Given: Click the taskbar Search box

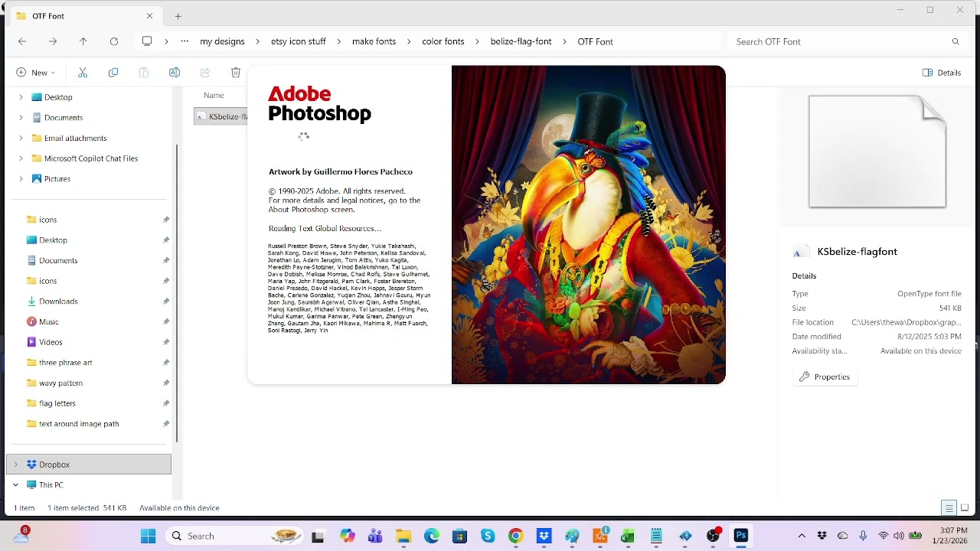Looking at the screenshot, I should 236,536.
